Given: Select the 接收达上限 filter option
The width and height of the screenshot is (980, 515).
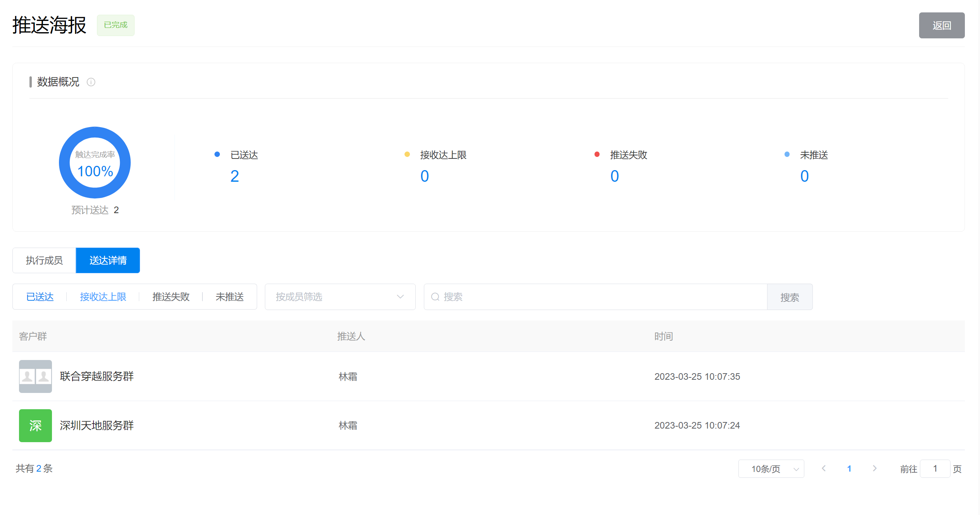Looking at the screenshot, I should 103,297.
